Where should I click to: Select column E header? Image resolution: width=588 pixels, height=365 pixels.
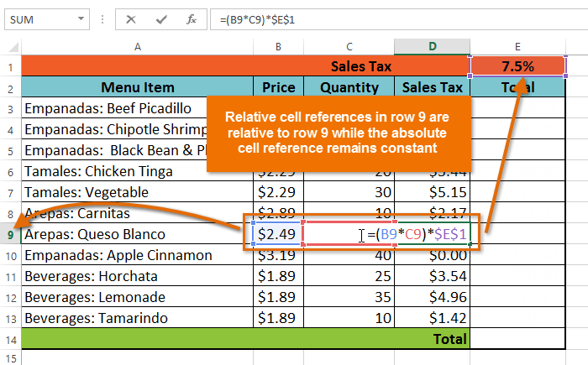517,47
